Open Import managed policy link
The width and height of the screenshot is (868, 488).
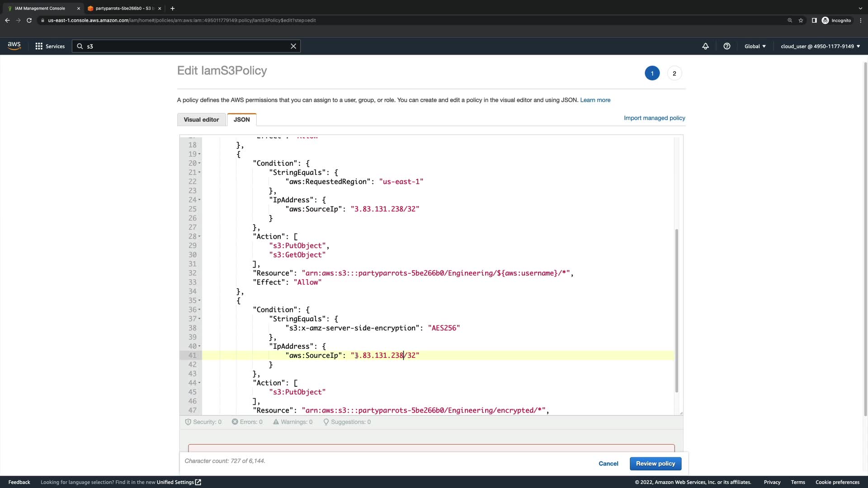(x=654, y=118)
